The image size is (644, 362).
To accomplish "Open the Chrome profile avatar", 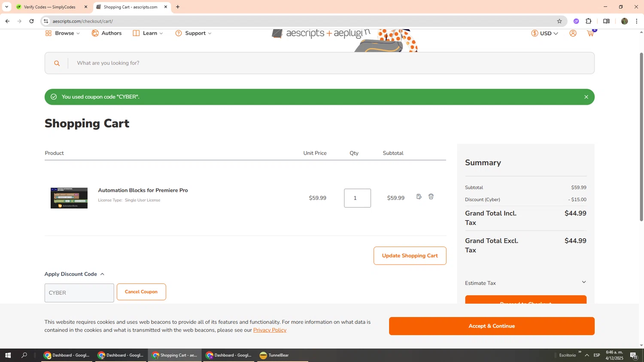I will pyautogui.click(x=624, y=21).
